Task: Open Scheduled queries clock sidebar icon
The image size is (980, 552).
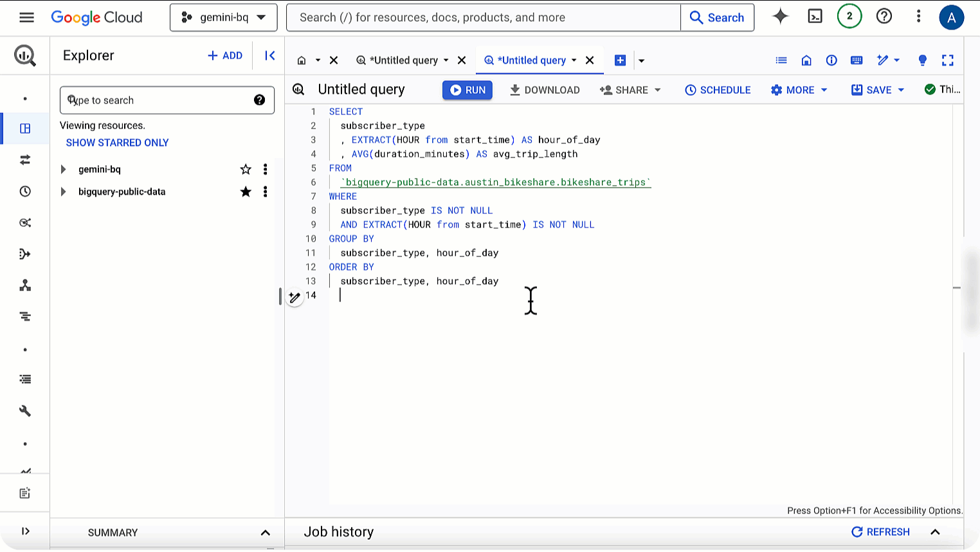Action: click(x=25, y=191)
